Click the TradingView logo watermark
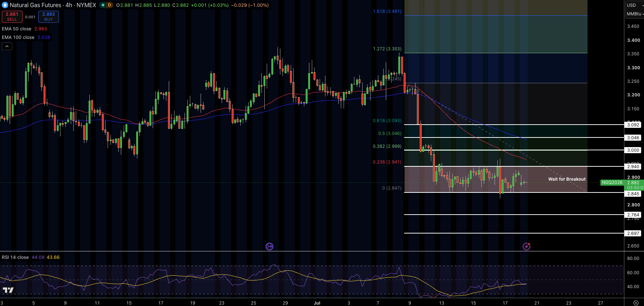 (x=8, y=290)
